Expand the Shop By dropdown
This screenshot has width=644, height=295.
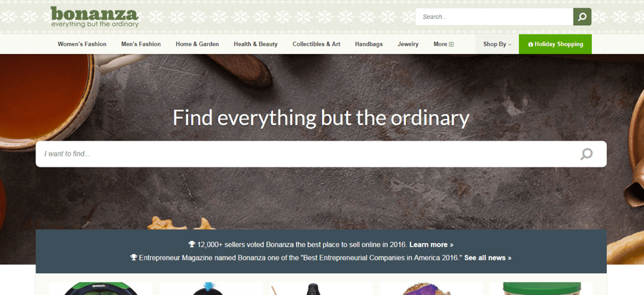497,44
